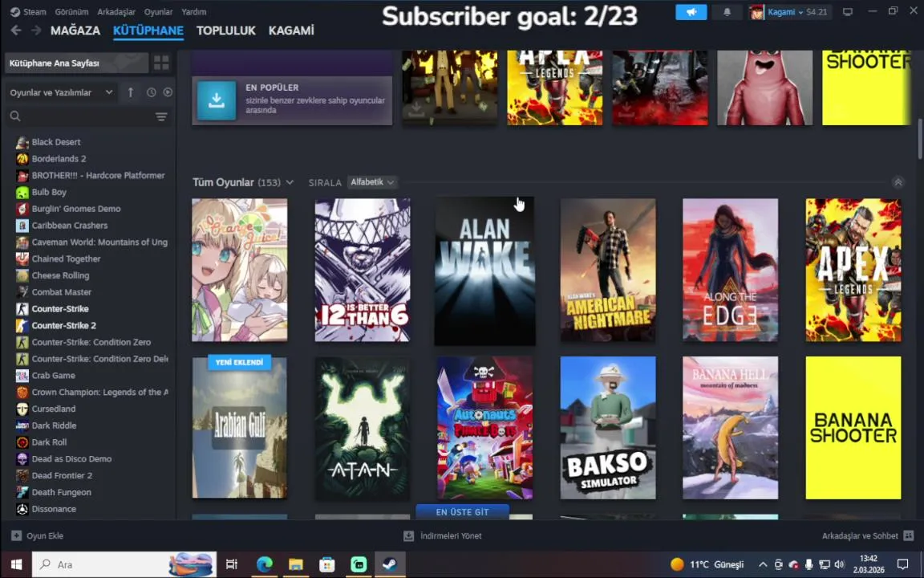The height and width of the screenshot is (578, 924).
Task: Click the Steam taskbar icon
Action: click(x=390, y=564)
